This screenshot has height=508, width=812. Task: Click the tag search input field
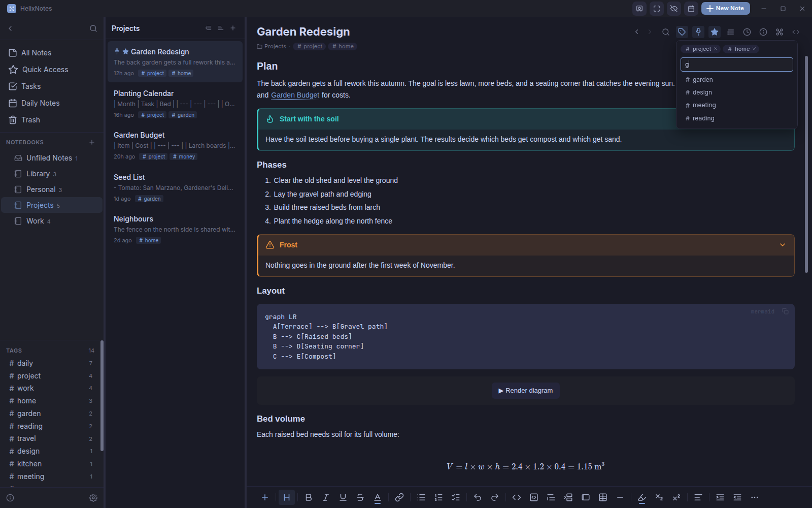point(736,65)
